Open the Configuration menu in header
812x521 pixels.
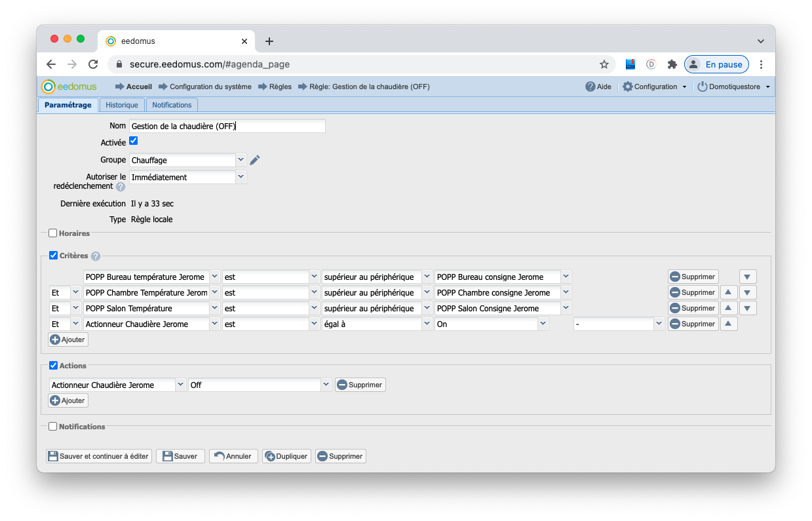[x=654, y=87]
